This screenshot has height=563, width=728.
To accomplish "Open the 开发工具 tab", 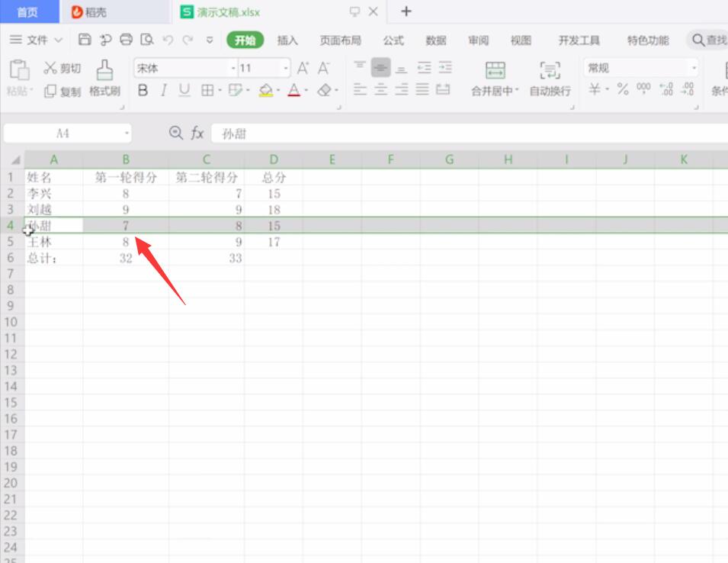I will 579,40.
